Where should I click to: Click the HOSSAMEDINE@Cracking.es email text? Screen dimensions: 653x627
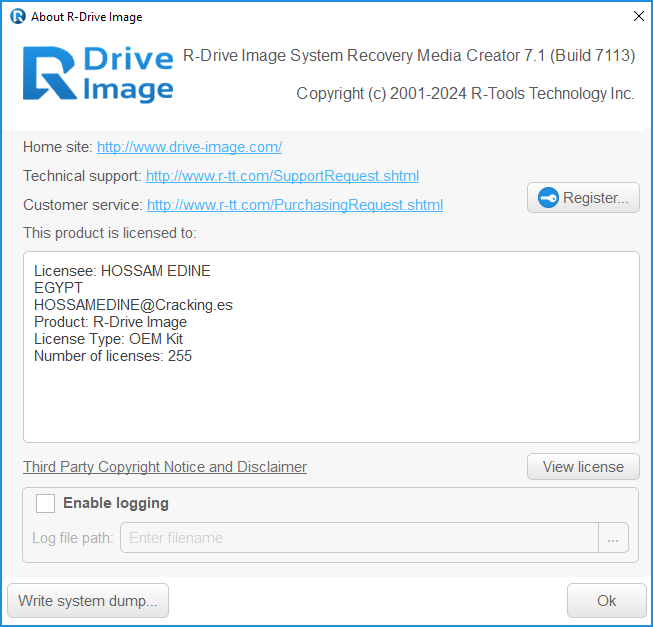point(133,305)
